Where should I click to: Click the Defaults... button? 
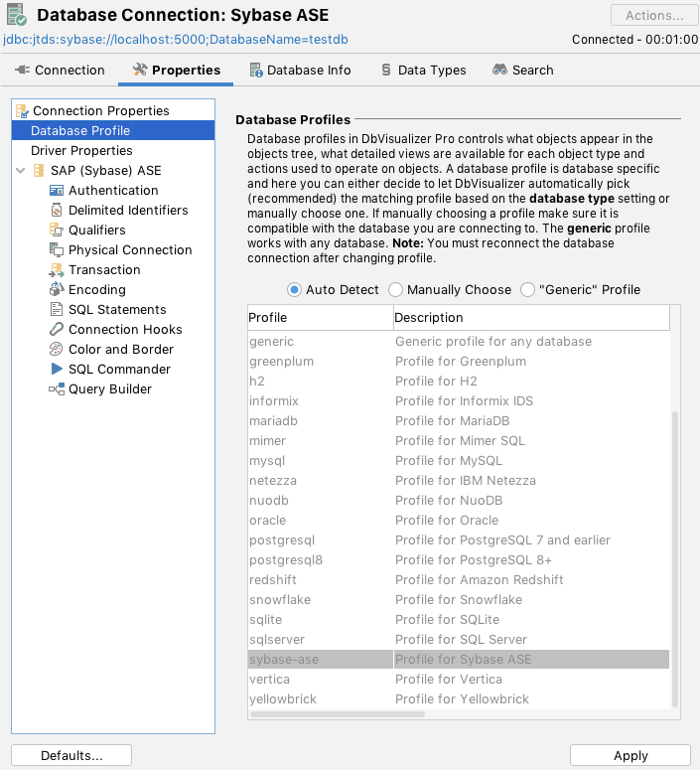point(71,755)
